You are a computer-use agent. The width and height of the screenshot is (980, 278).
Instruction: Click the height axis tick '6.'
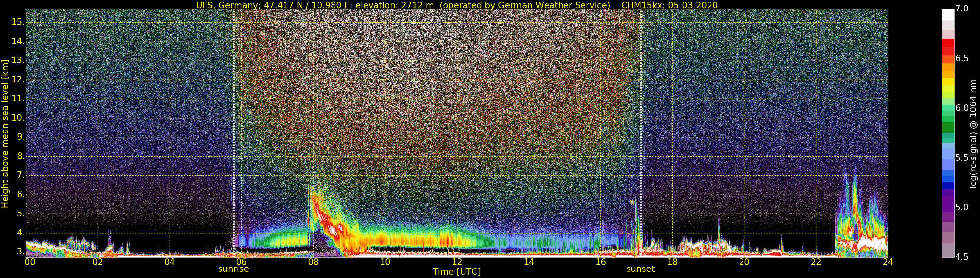point(21,194)
